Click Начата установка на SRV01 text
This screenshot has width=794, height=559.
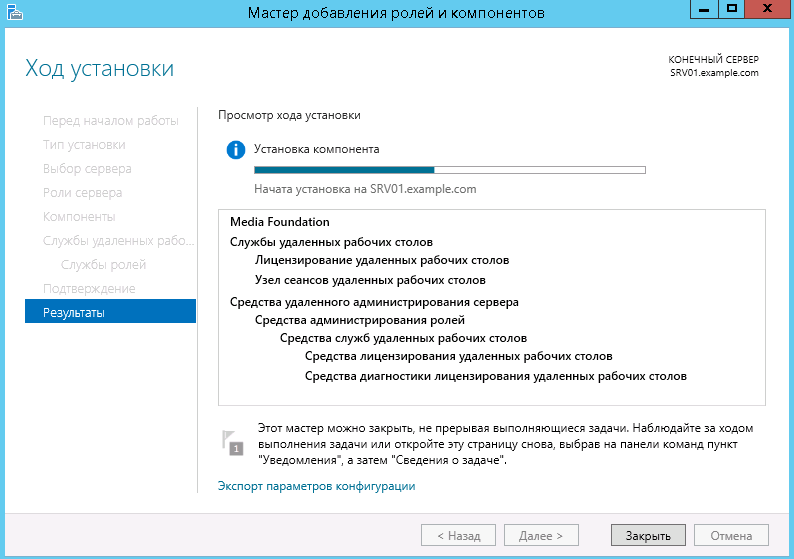[x=365, y=189]
